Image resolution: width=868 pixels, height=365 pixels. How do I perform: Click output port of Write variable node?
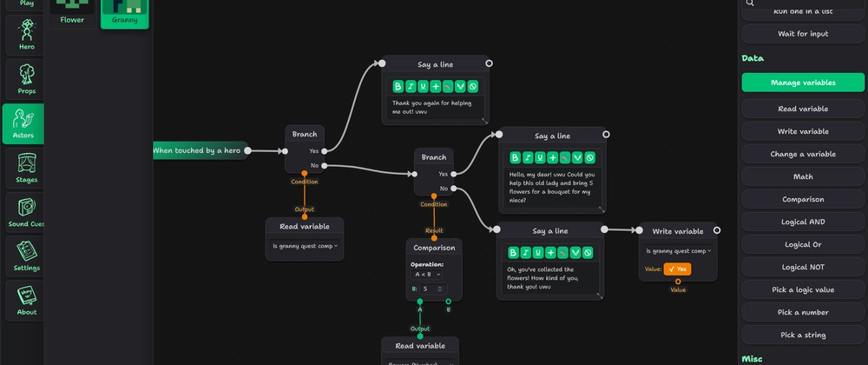pos(717,229)
